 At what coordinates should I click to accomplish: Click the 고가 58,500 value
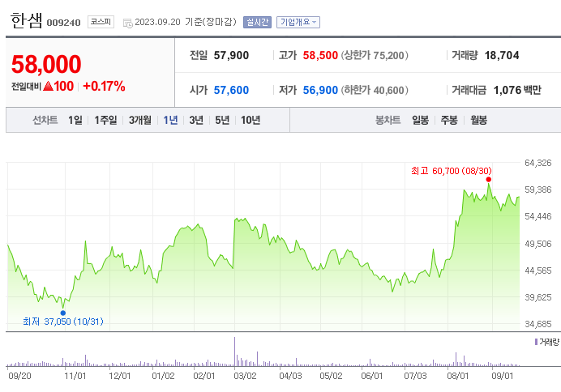320,55
